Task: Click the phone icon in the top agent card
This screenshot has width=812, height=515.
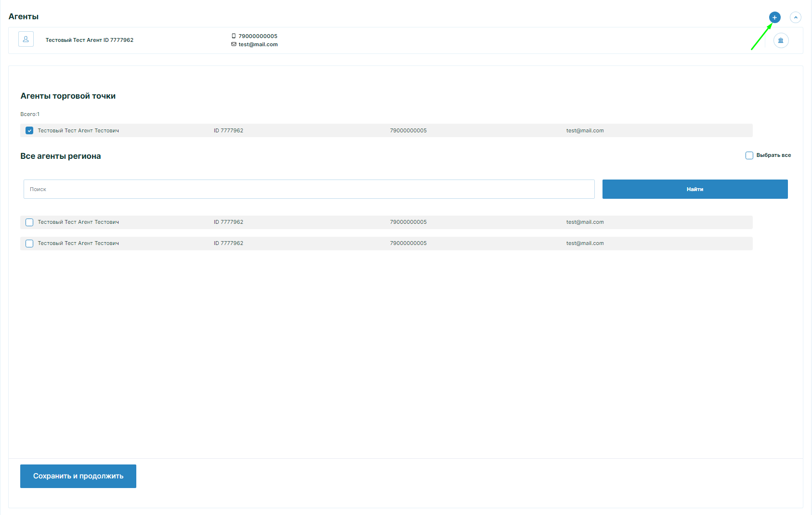Action: click(234, 36)
